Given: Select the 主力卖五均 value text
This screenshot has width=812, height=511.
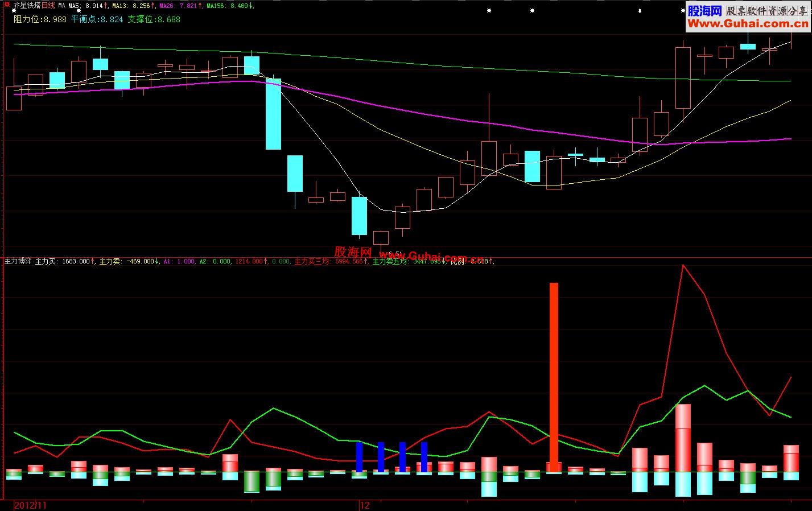Looking at the screenshot, I should [x=410, y=261].
